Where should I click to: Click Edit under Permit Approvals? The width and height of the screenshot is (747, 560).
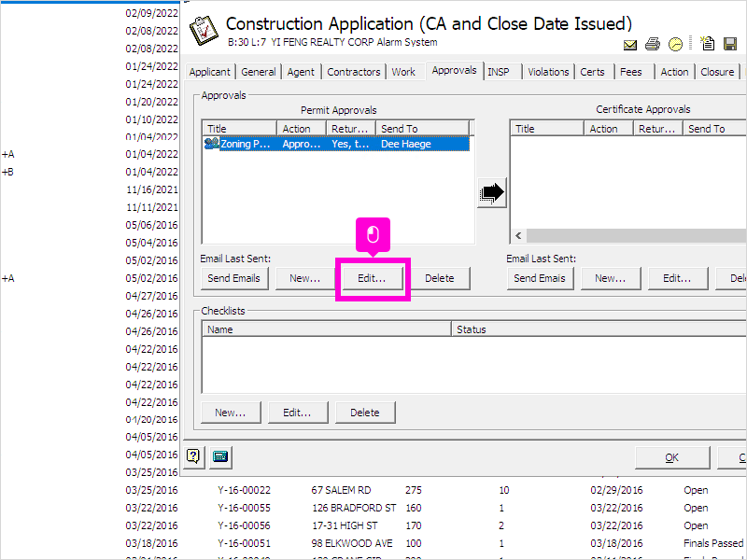click(372, 278)
